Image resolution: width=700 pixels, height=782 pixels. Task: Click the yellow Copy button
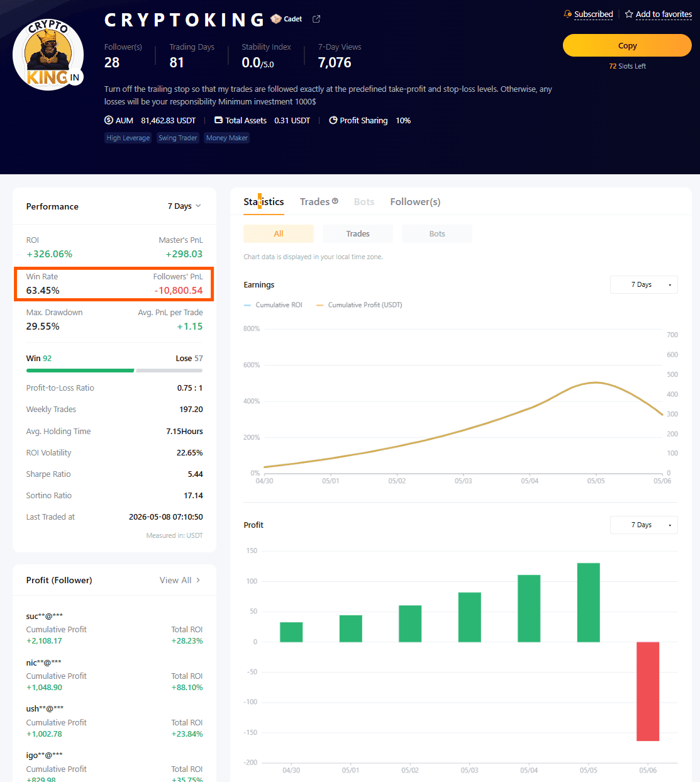coord(627,45)
